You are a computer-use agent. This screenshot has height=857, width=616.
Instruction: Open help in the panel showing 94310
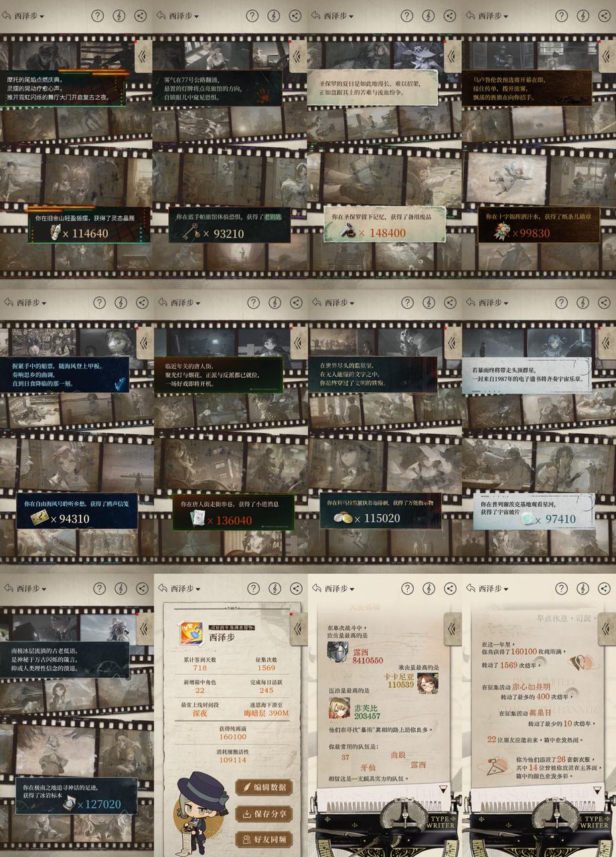click(x=98, y=302)
